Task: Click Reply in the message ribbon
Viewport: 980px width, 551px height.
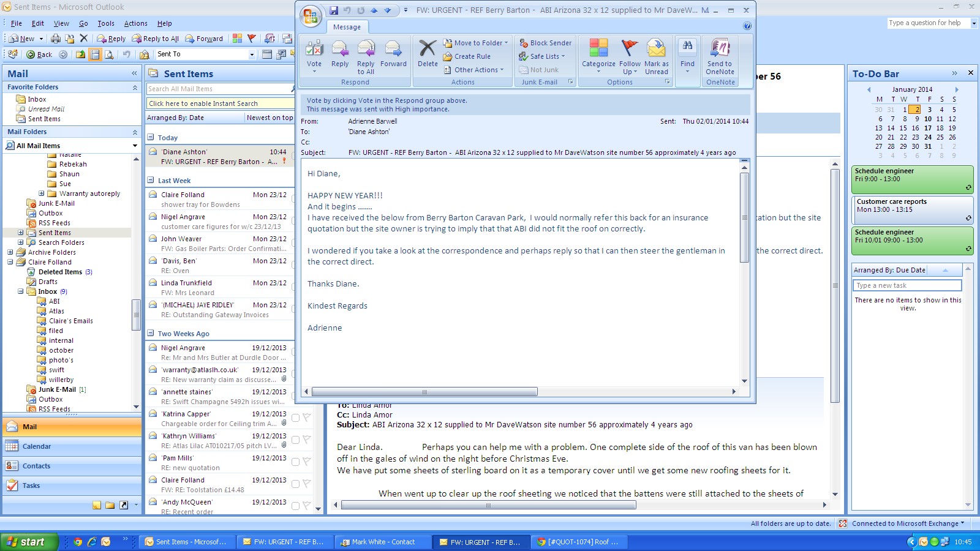Action: (x=340, y=54)
